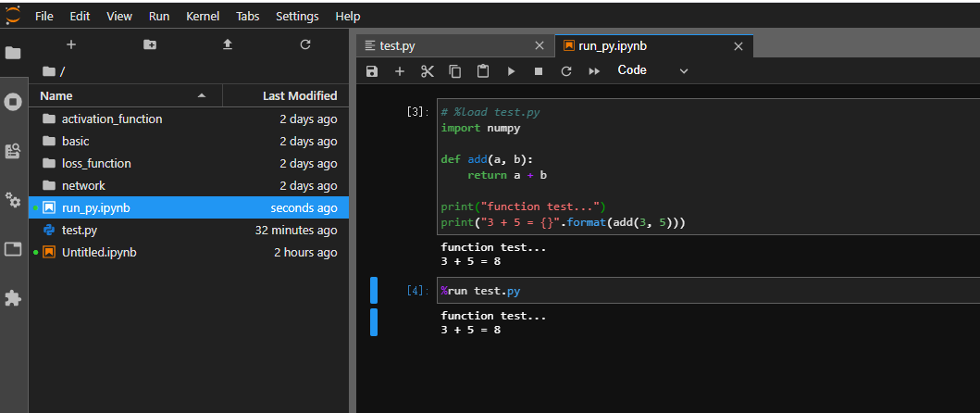Viewport: 980px width, 413px height.
Task: Open the Help menu
Action: (x=348, y=17)
